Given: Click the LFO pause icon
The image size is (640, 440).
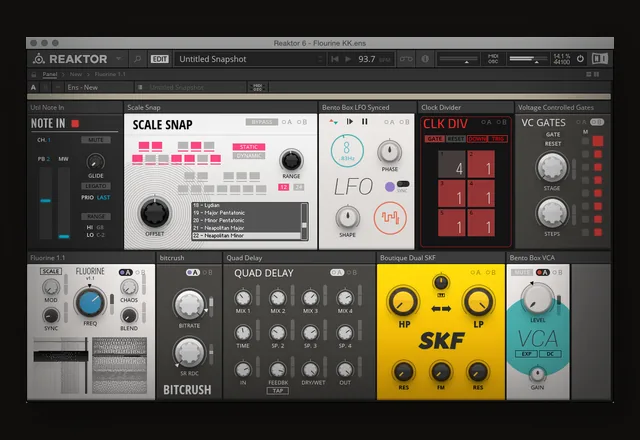Looking at the screenshot, I should (364, 122).
